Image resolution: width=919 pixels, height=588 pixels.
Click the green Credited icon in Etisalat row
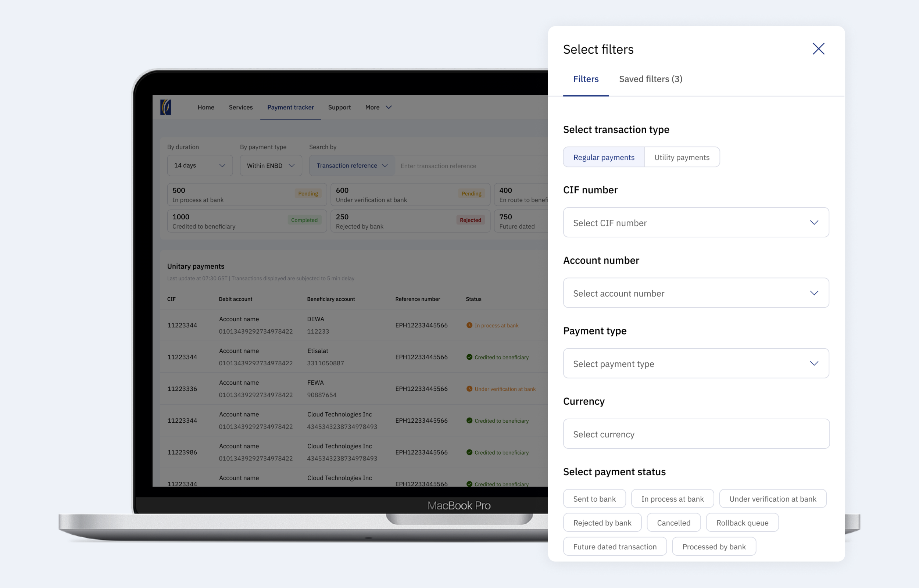tap(469, 357)
